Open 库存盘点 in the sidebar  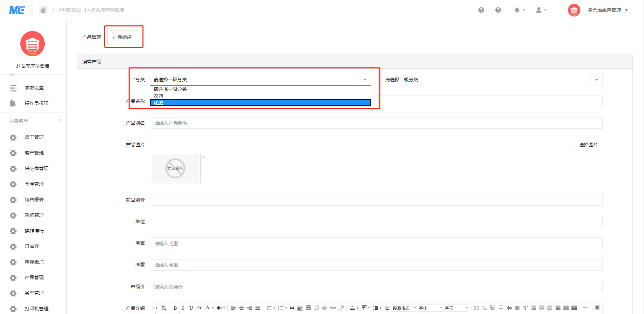pyautogui.click(x=34, y=262)
